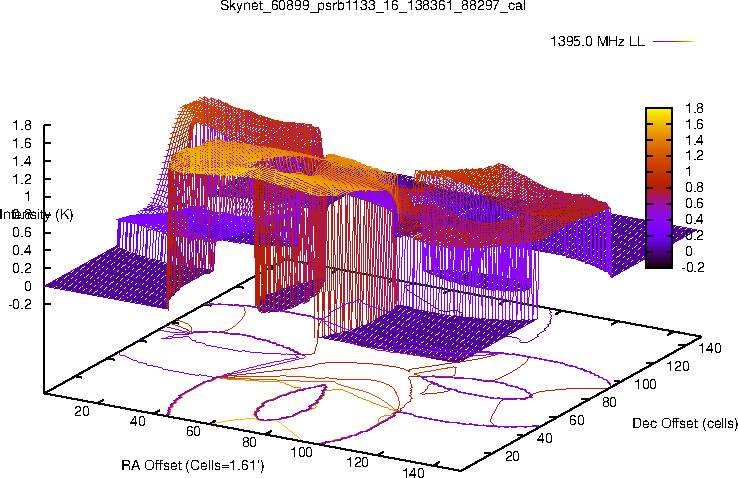
Task: Select the 1.8 tick on the color bar
Action: (x=694, y=108)
